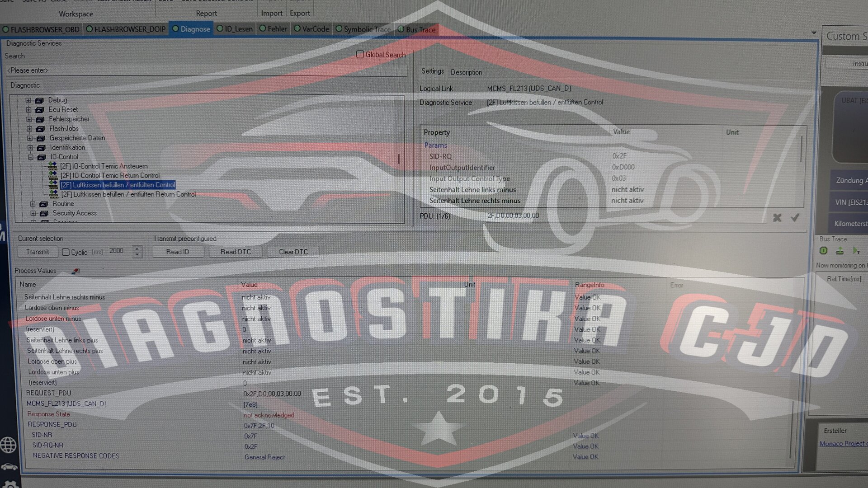
Task: Enable the Global Search checkbox
Action: coord(360,55)
